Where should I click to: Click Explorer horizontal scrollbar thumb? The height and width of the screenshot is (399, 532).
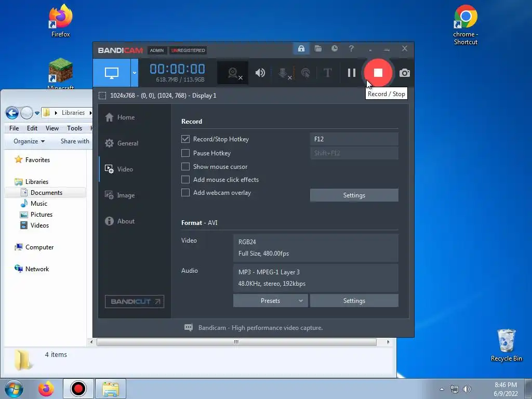[236, 342]
